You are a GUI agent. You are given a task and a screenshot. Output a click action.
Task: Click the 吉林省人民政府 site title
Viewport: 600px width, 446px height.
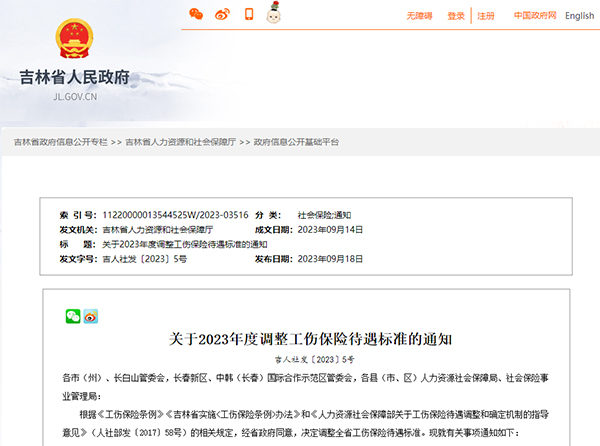[75, 78]
